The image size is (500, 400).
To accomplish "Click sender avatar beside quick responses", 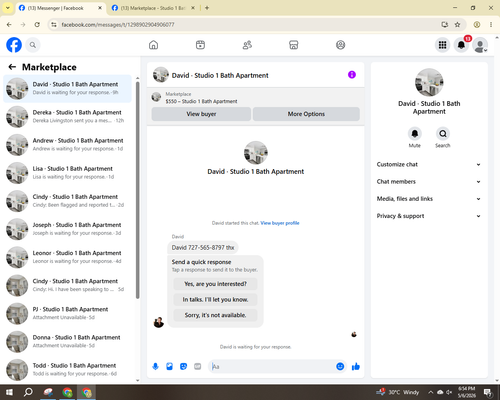I will pos(159,322).
